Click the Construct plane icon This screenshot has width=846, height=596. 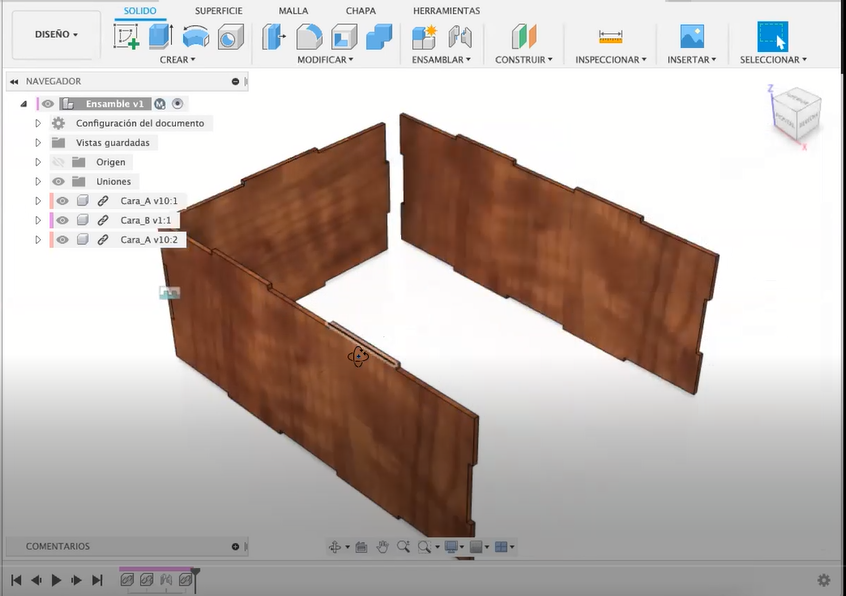[x=523, y=37]
